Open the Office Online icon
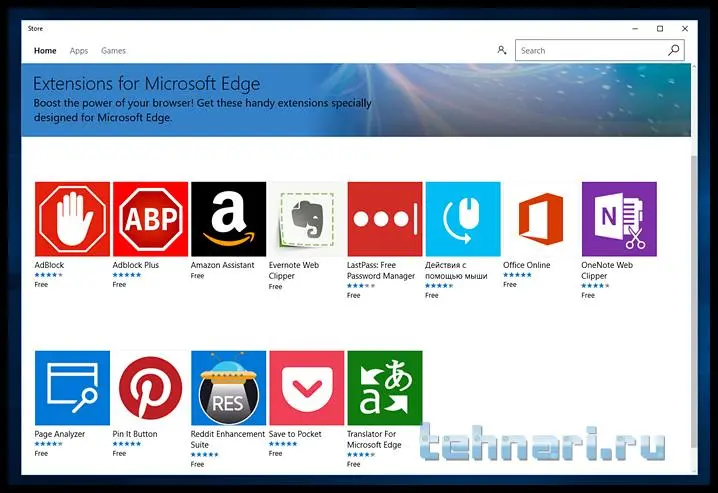The height and width of the screenshot is (493, 718). click(x=541, y=219)
